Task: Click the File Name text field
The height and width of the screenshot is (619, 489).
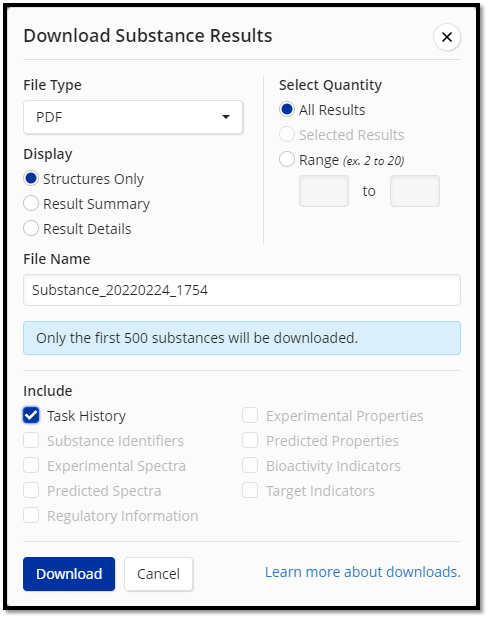Action: tap(242, 290)
